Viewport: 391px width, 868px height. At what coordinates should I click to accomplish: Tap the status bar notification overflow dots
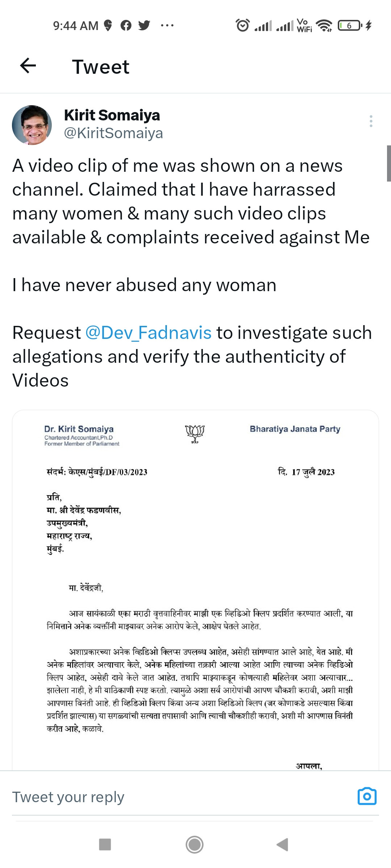coord(167,25)
